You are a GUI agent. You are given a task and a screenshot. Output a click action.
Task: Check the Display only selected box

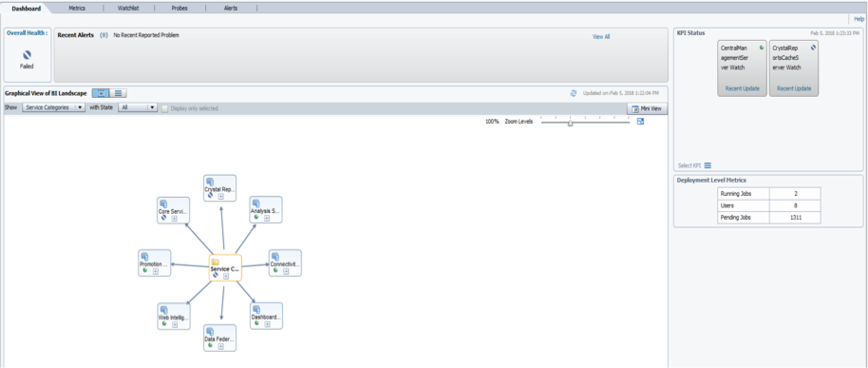(x=164, y=108)
